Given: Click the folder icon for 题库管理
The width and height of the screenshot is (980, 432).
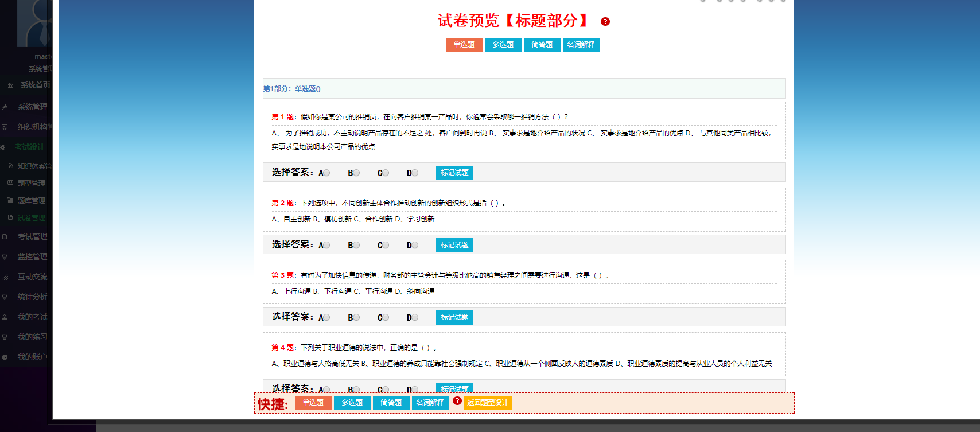Looking at the screenshot, I should (10, 201).
